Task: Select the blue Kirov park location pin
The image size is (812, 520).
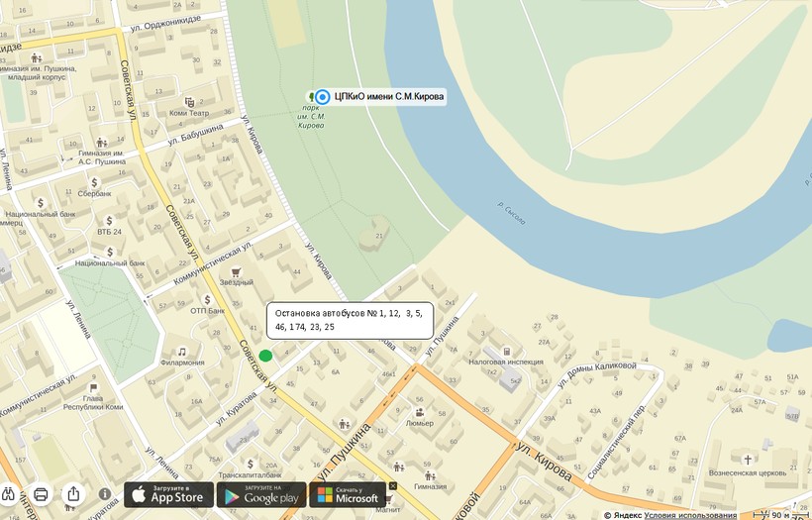Action: (x=322, y=97)
